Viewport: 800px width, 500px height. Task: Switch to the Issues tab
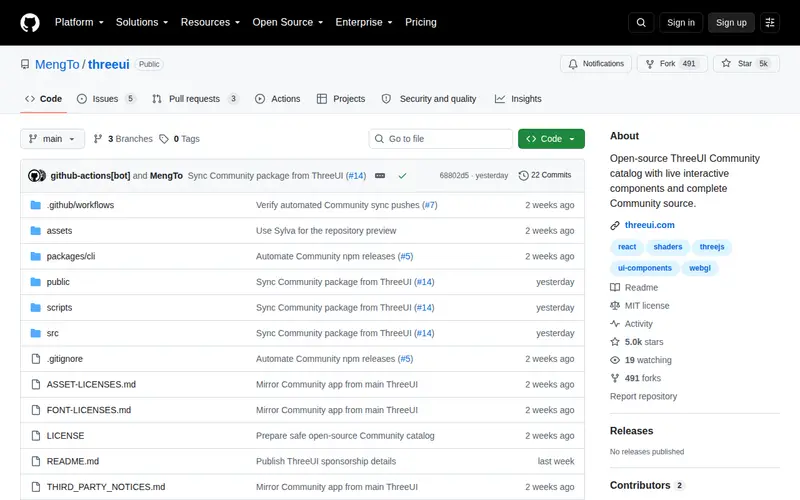[106, 99]
